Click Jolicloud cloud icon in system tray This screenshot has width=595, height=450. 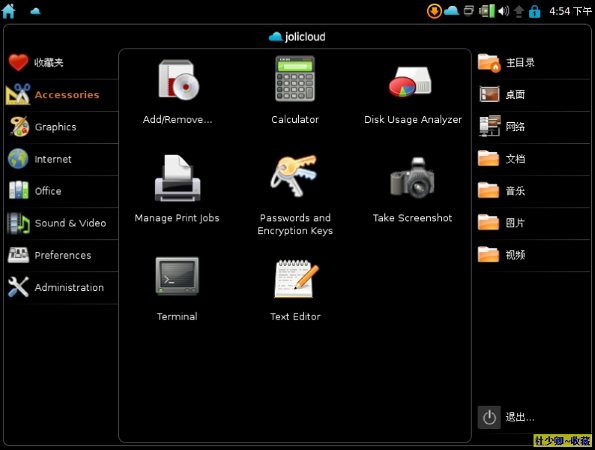452,10
